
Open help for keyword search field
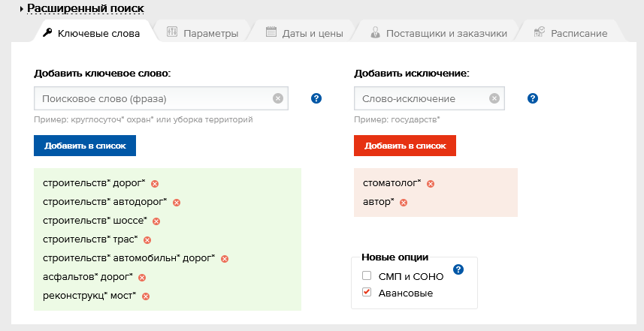(x=316, y=98)
